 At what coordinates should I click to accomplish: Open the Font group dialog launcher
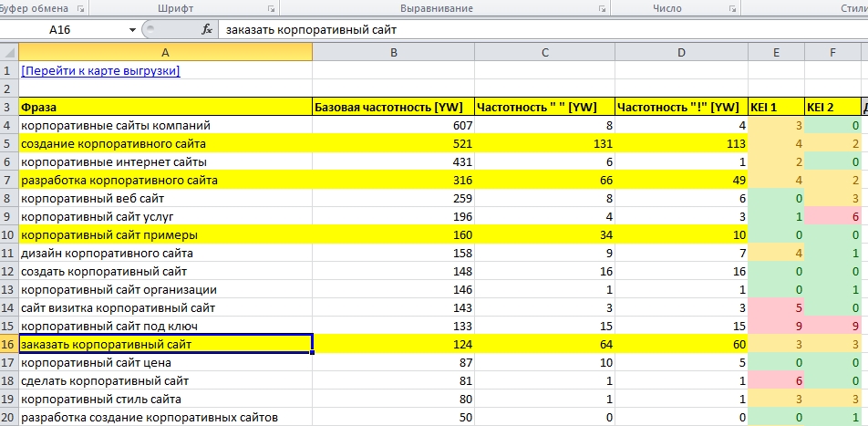pyautogui.click(x=272, y=9)
